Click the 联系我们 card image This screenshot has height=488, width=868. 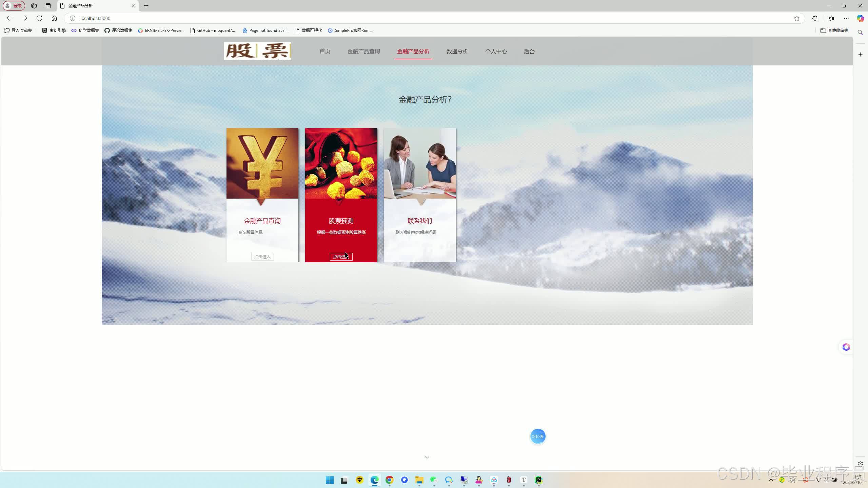(x=419, y=163)
